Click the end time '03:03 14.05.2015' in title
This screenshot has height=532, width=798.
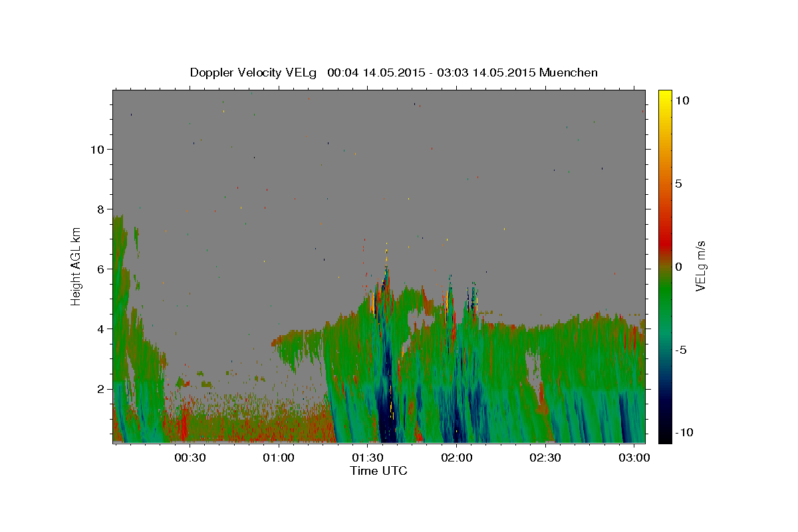(x=487, y=72)
